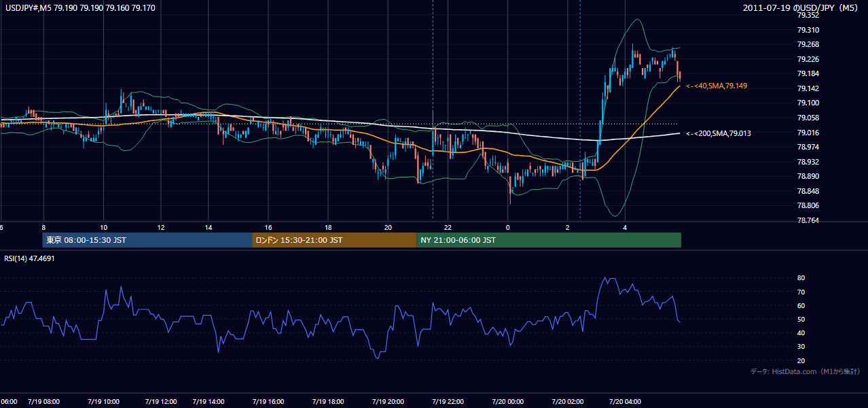Click the 7/19 18:00 date axis label
This screenshot has height=408, width=868.
[x=328, y=401]
